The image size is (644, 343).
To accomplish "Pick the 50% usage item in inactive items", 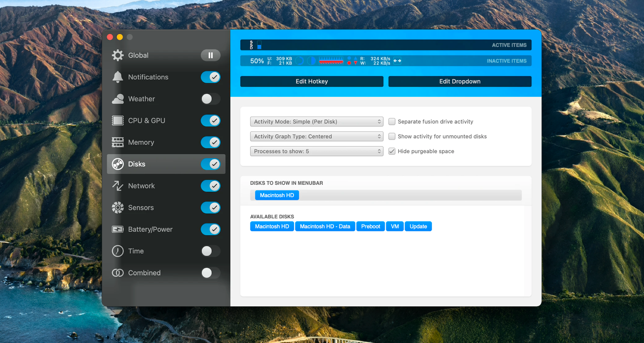I will click(257, 61).
